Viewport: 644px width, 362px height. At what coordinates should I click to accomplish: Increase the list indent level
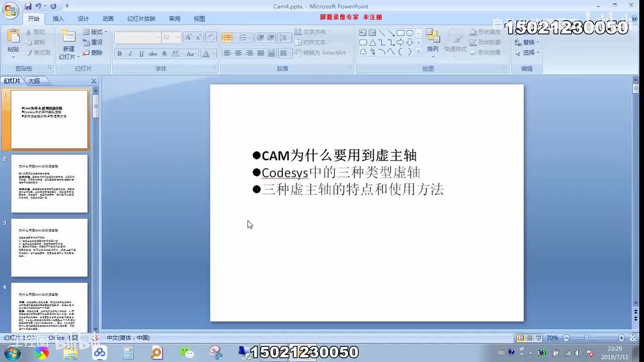(x=271, y=38)
